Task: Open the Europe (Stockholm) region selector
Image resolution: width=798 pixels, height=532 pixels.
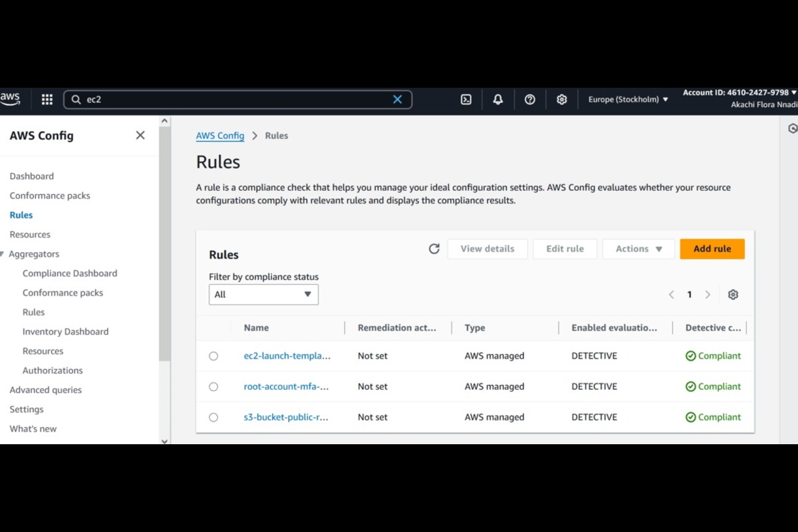Action: click(x=628, y=99)
